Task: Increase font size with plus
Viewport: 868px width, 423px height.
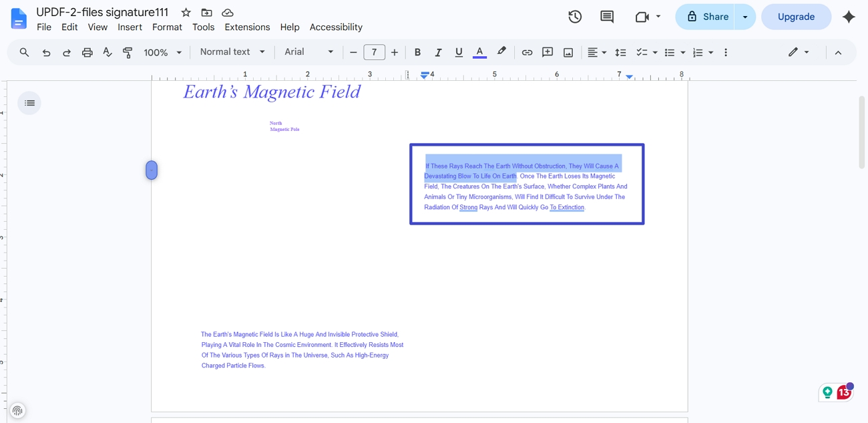Action: coord(395,52)
